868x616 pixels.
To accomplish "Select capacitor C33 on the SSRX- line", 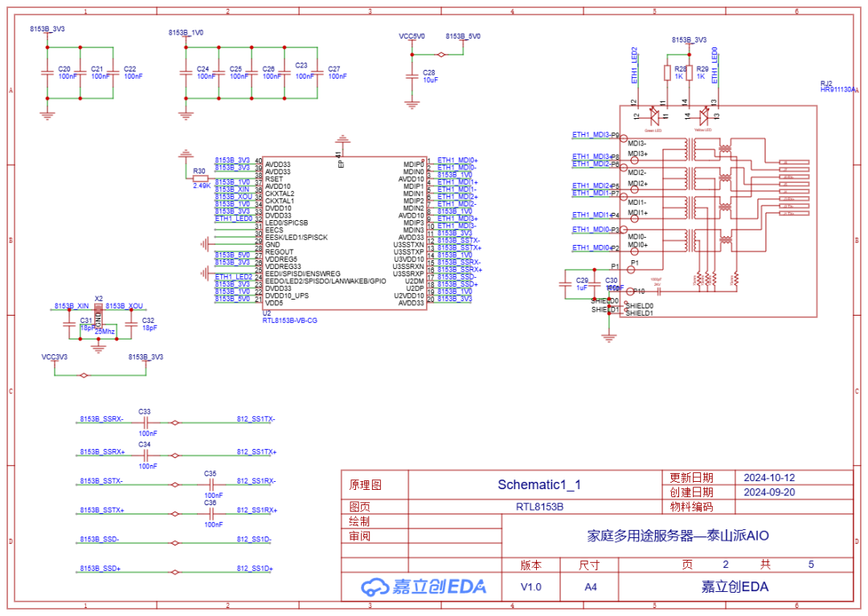I will (145, 422).
